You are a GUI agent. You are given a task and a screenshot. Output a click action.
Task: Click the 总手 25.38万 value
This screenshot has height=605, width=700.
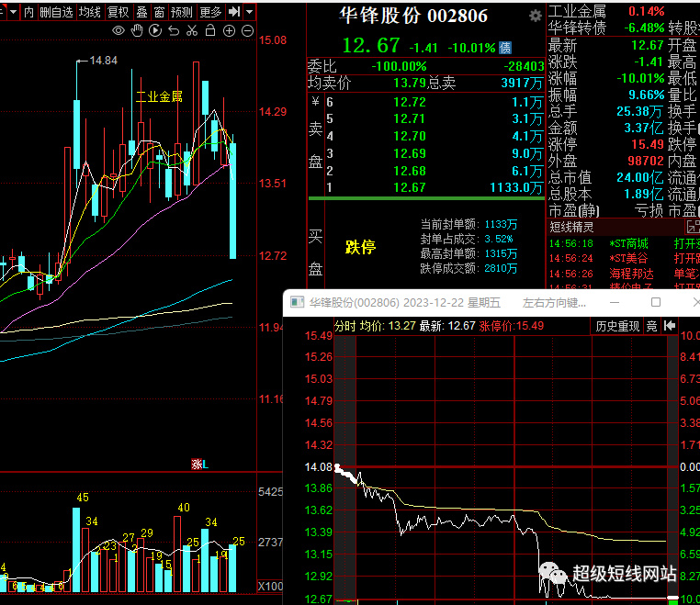pyautogui.click(x=640, y=111)
